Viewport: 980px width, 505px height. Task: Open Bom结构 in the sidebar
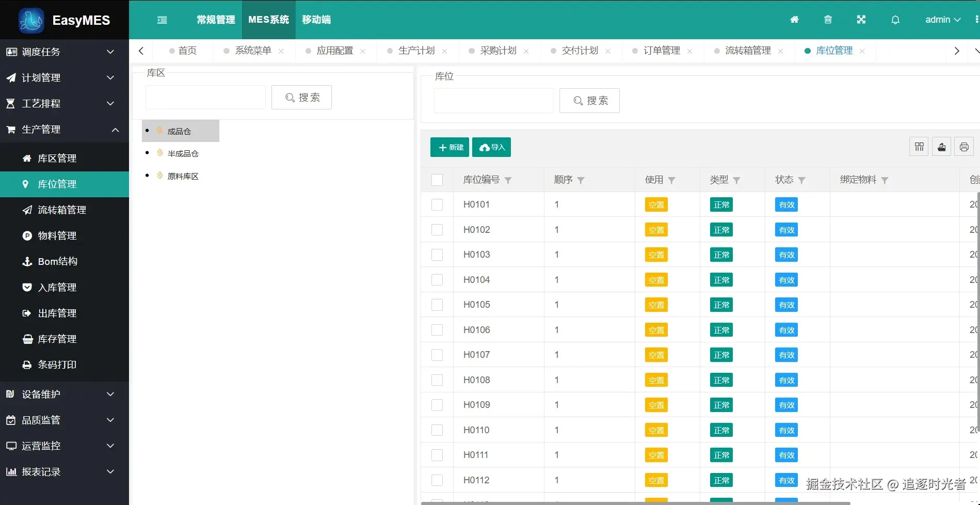pos(65,262)
